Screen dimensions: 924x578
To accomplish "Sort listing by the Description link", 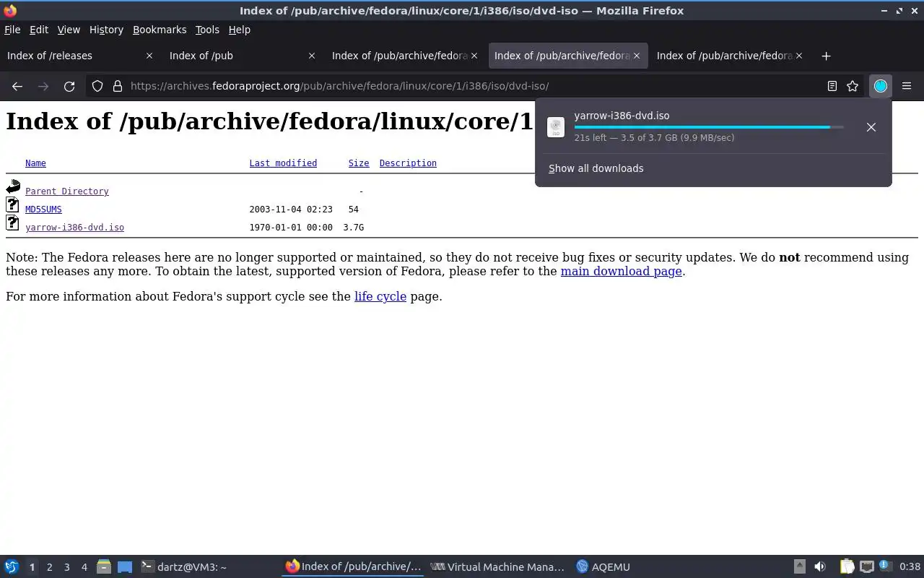I will click(408, 163).
